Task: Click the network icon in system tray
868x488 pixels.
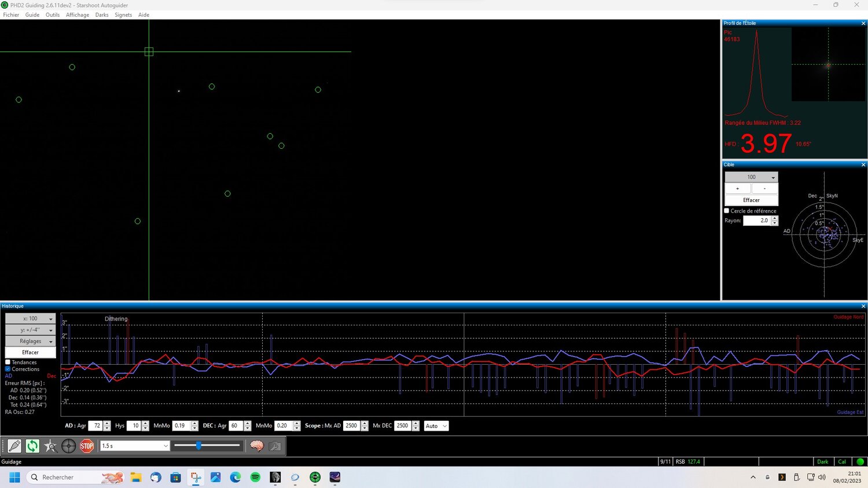Action: (x=810, y=477)
